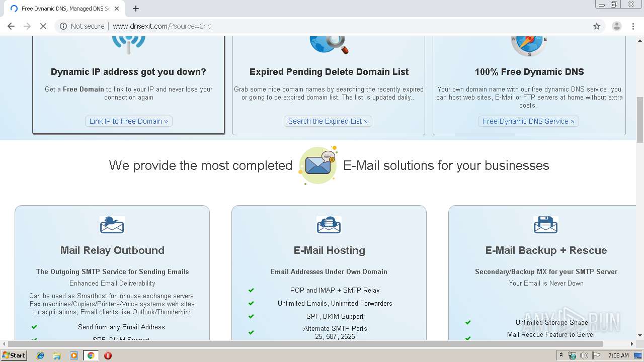Click Alternate SMTP Ports text
Image resolution: width=644 pixels, height=362 pixels.
point(335,328)
